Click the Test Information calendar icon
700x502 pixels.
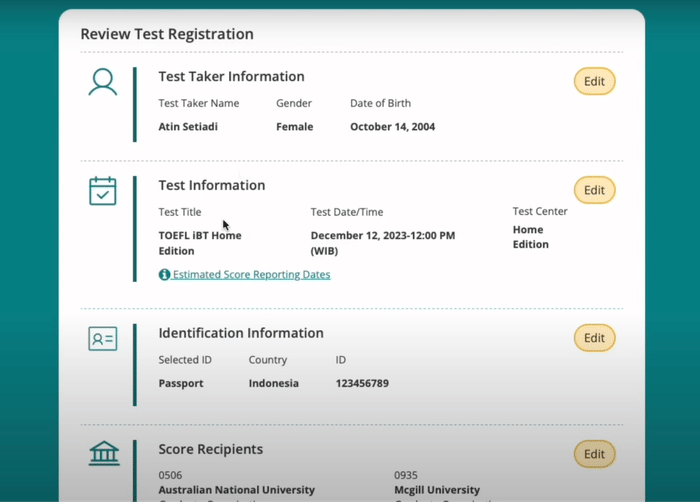[x=103, y=191]
